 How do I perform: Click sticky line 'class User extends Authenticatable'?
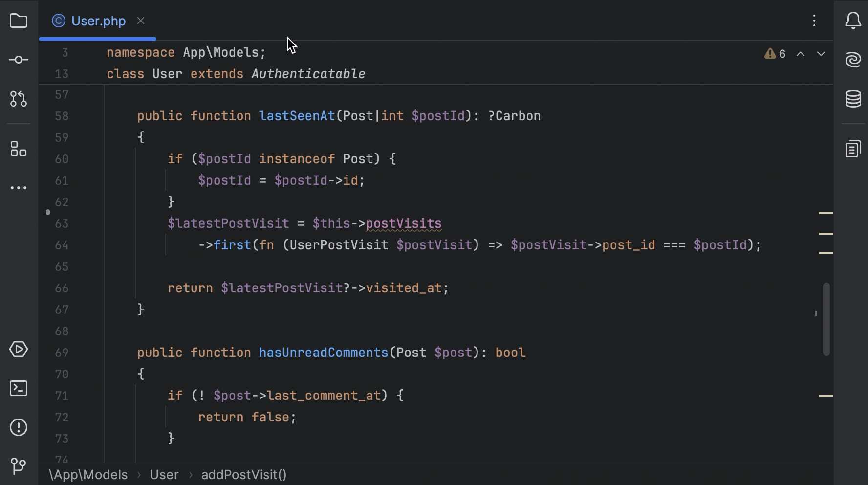click(236, 74)
